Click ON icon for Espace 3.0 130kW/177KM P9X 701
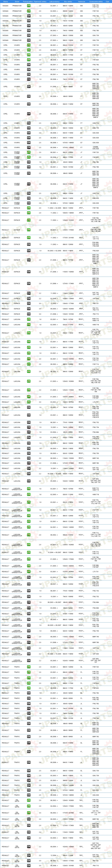 29,303
